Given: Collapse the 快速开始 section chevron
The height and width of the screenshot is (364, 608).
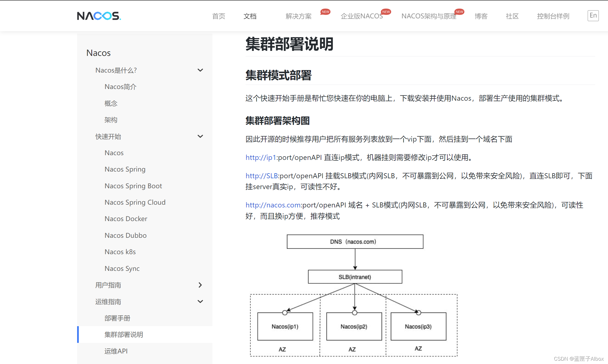Looking at the screenshot, I should pyautogui.click(x=200, y=136).
